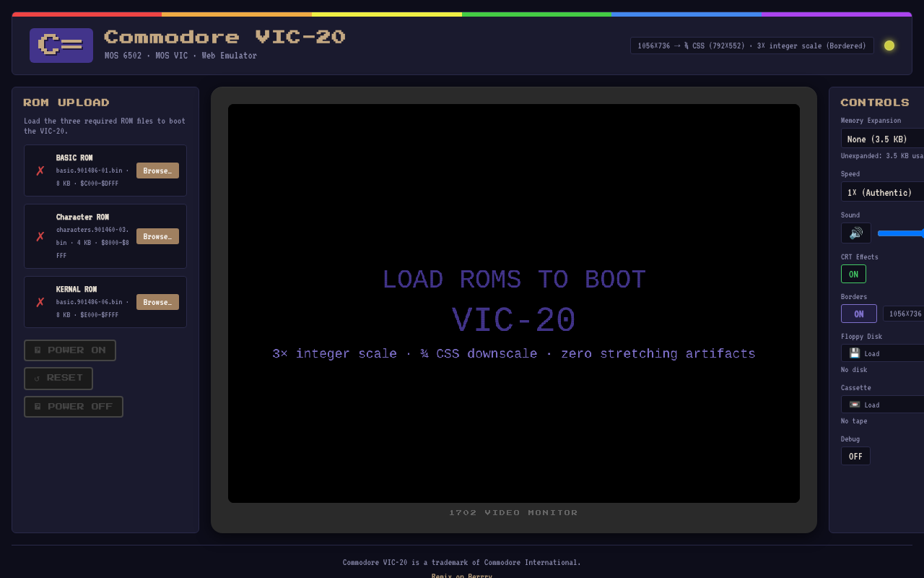Open the Memory Expansion dropdown
This screenshot has height=578, width=924.
coord(881,138)
